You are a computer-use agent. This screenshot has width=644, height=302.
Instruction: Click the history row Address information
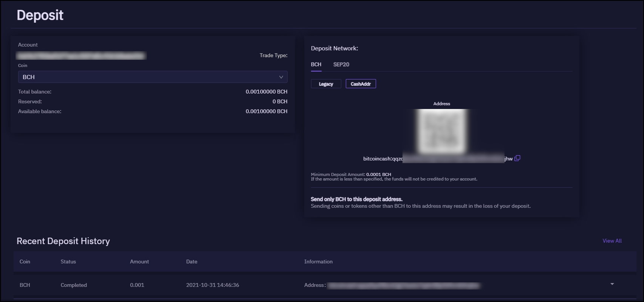click(392, 285)
